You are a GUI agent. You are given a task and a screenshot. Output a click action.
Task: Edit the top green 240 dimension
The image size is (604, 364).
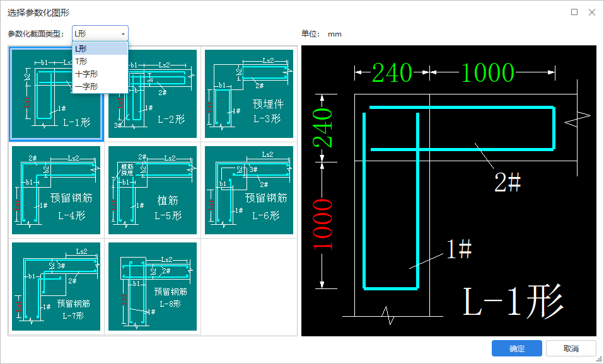392,72
